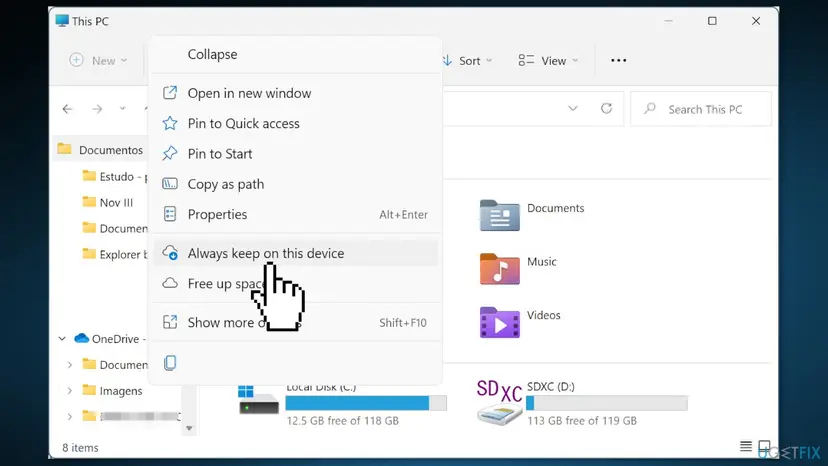Select the Estudo folder in sidebar

pos(115,176)
